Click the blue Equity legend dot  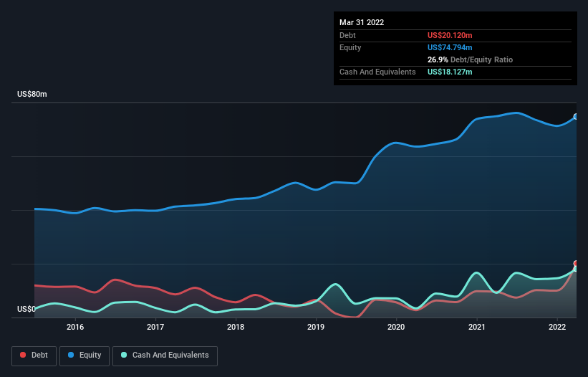[x=71, y=355]
